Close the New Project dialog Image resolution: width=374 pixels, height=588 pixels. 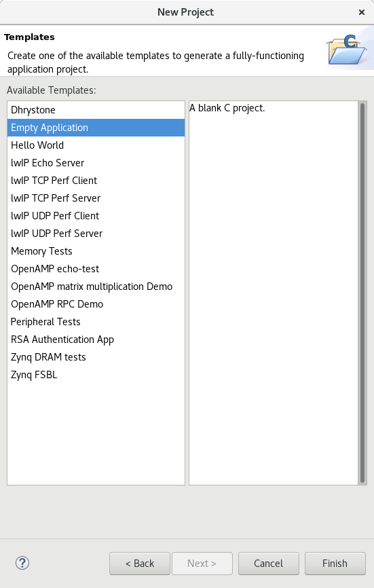pos(362,12)
